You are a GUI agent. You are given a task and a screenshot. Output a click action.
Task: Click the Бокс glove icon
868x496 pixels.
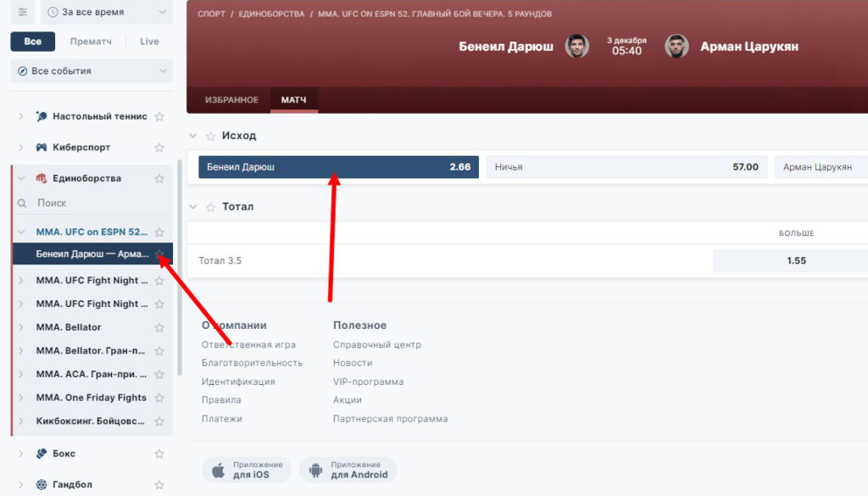(x=42, y=454)
